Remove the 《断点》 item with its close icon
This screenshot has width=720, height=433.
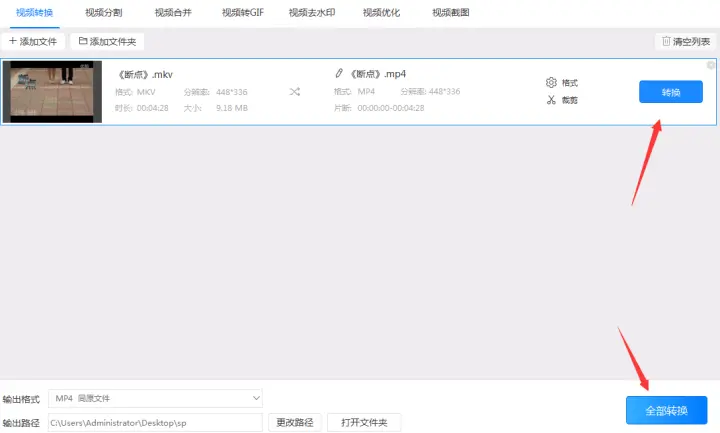711,65
